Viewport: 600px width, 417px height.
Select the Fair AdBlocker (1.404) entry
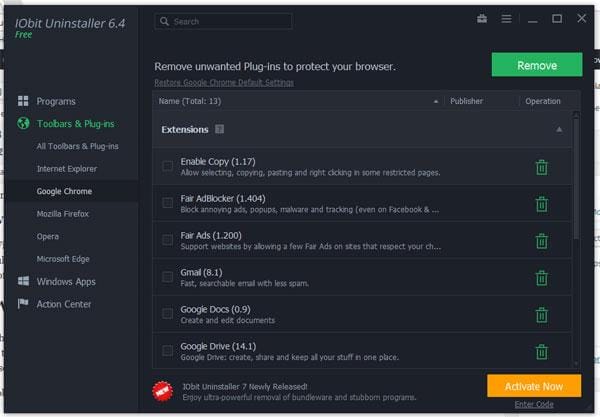tap(362, 204)
